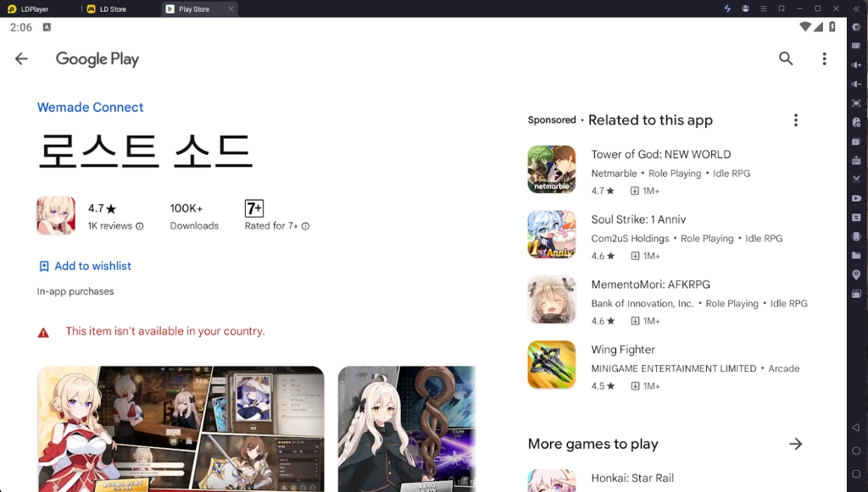Image resolution: width=868 pixels, height=492 pixels.
Task: Open keyboard mapping tool in sidebar
Action: [856, 46]
